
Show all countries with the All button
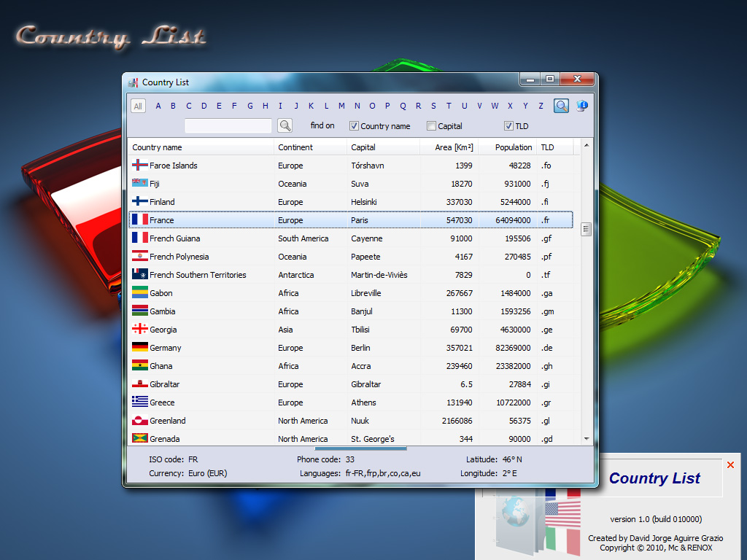click(x=138, y=106)
